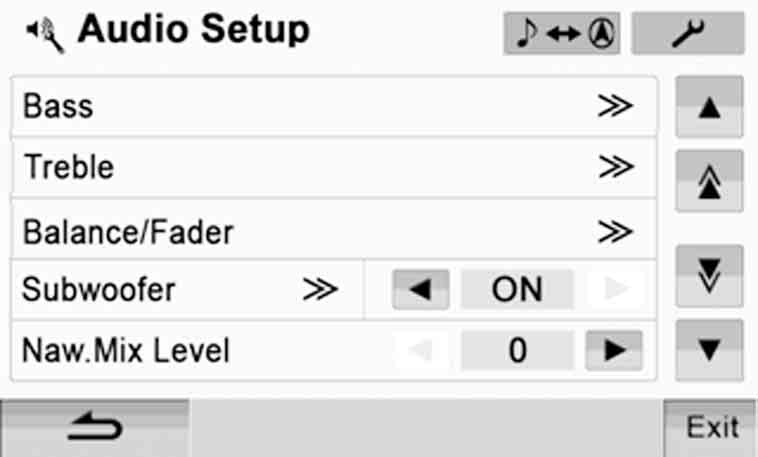Move down one item with the single down arrow
Image resolution: width=758 pixels, height=457 pixels.
709,350
